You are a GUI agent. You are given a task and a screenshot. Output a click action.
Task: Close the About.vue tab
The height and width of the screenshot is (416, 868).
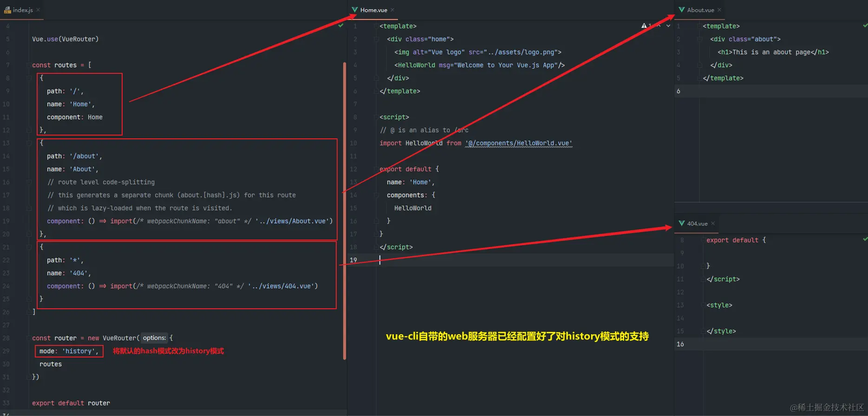coord(719,10)
